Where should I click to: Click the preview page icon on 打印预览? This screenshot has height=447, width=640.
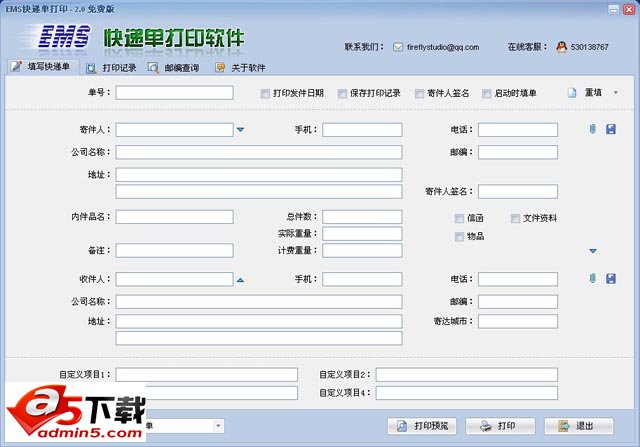click(x=402, y=426)
